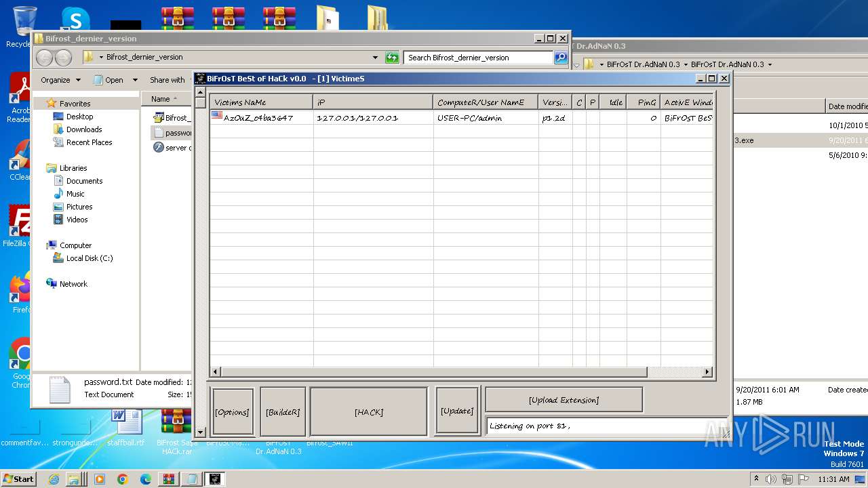Expand the Open button dropdown arrow
Viewport: 868px width, 488px height.
click(x=135, y=80)
